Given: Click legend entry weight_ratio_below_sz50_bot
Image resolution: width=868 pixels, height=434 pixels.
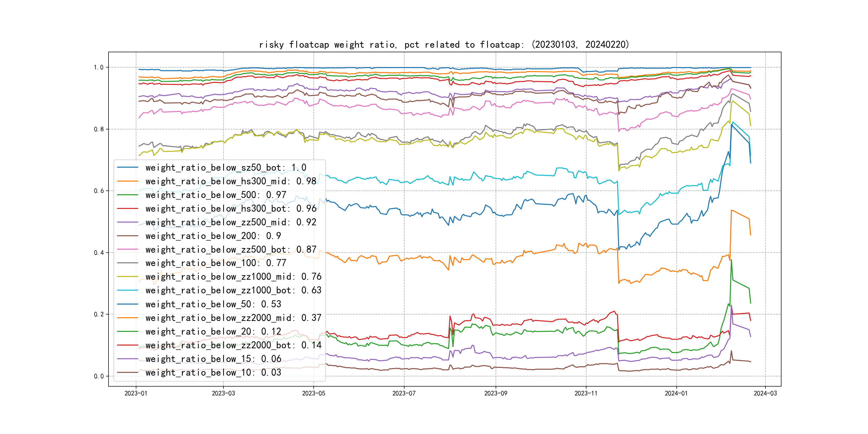Looking at the screenshot, I should point(226,167).
